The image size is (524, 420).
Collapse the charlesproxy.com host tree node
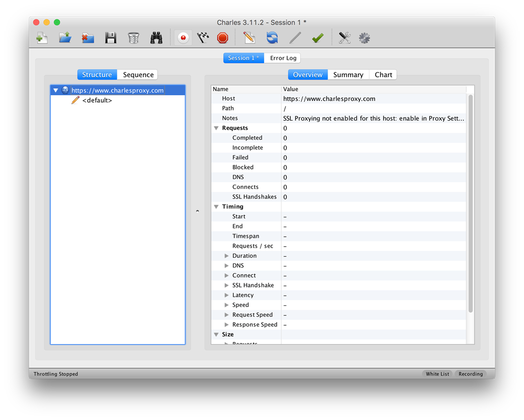(x=56, y=90)
